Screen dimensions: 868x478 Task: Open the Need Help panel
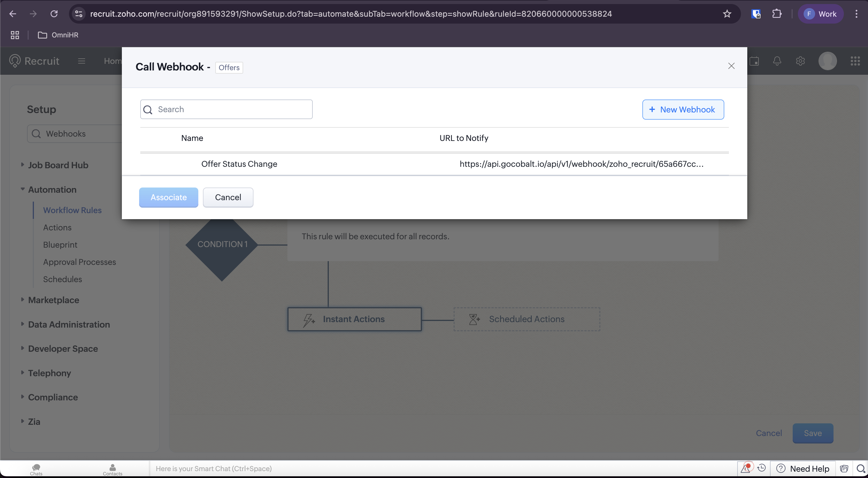803,469
